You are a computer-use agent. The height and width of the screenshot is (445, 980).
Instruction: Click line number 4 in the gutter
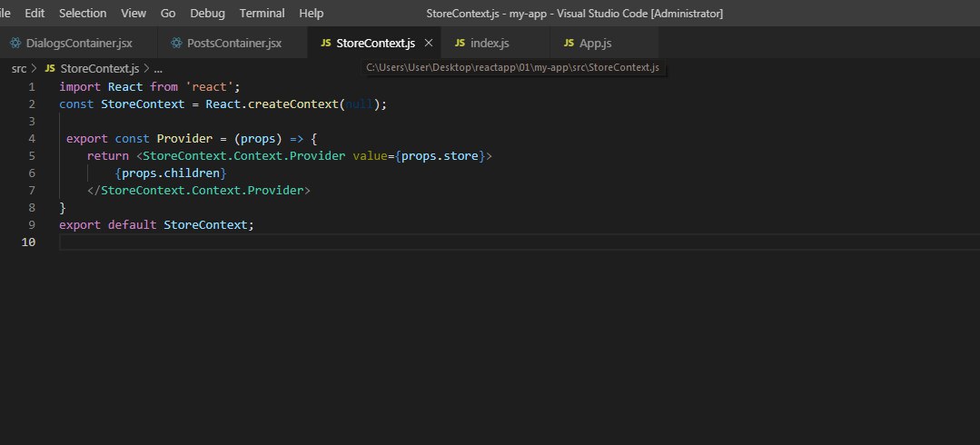click(x=32, y=139)
